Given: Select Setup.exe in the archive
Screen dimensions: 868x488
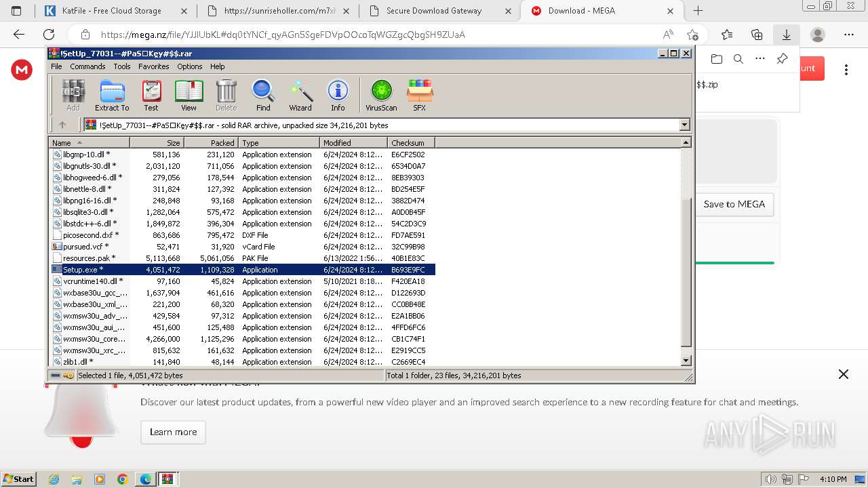Looking at the screenshot, I should (242, 270).
